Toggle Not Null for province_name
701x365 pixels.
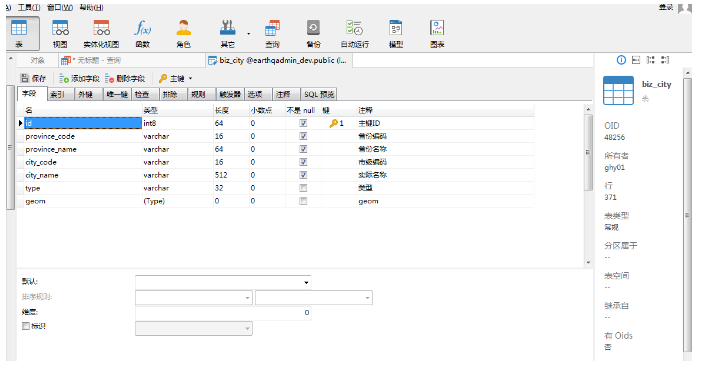303,149
